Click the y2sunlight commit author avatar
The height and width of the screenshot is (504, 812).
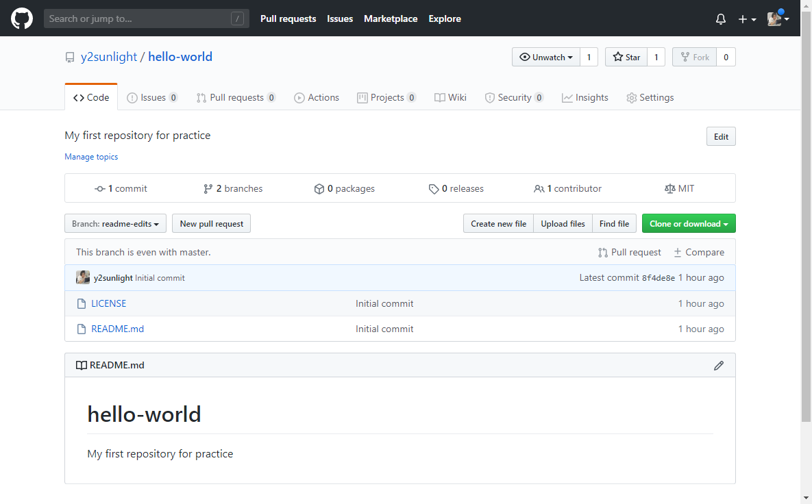(83, 277)
